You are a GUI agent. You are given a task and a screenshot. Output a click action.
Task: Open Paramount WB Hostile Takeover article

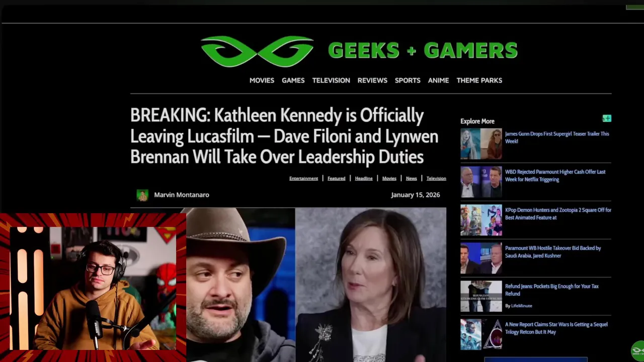click(x=553, y=252)
